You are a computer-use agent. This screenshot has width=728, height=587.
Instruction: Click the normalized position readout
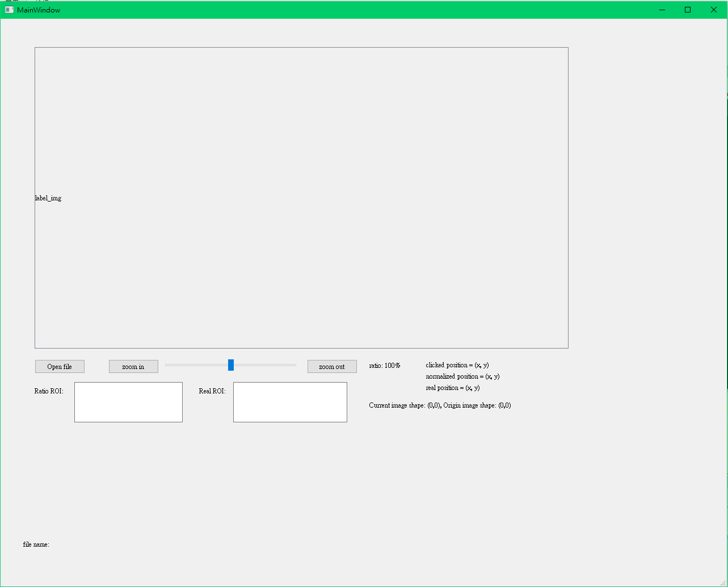(462, 376)
